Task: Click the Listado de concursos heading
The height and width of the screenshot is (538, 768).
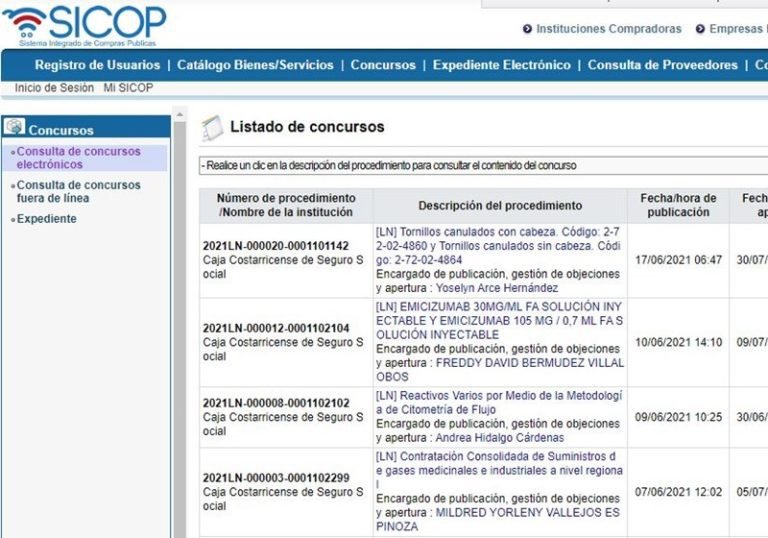Action: coord(307,127)
